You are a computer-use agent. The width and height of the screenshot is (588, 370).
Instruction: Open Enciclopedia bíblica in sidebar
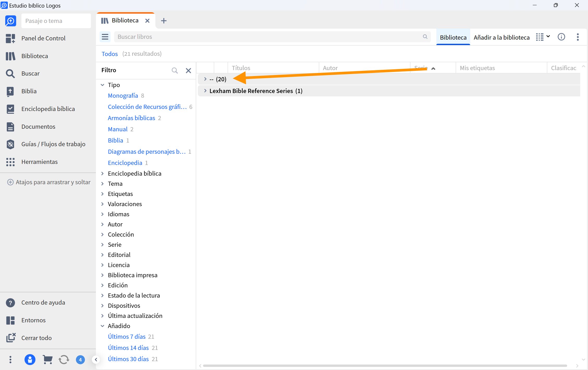pos(48,109)
